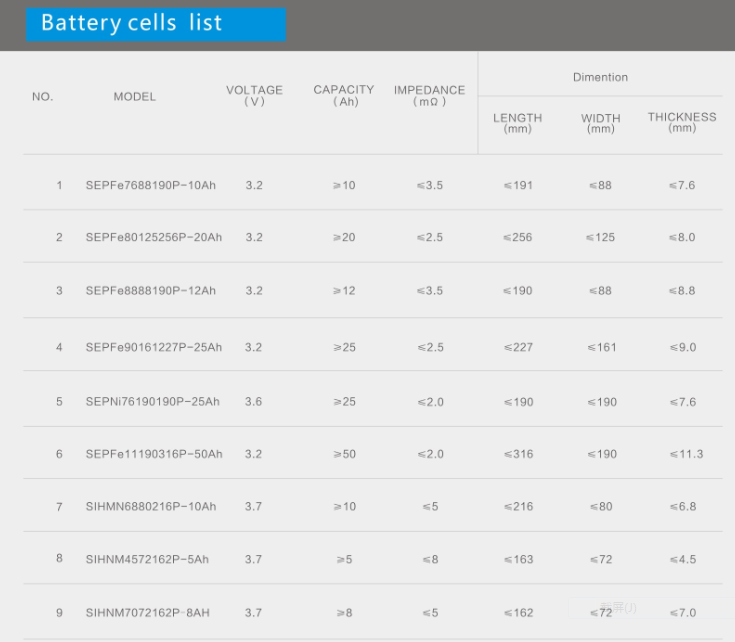The width and height of the screenshot is (735, 642).
Task: Click the WIDTH (mm) header
Action: point(601,123)
